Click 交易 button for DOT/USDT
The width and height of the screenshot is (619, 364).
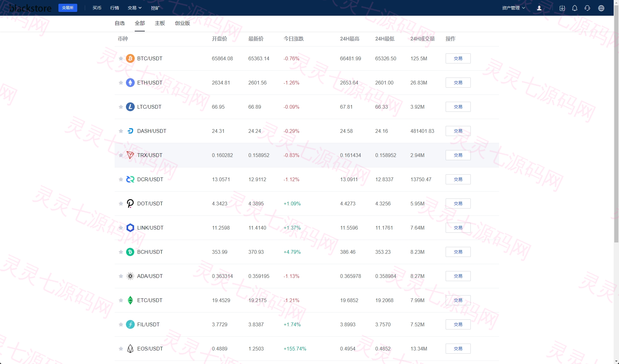click(458, 204)
